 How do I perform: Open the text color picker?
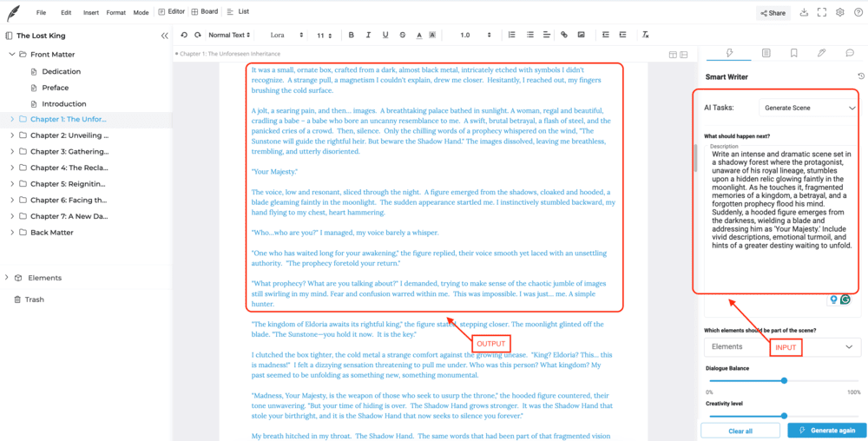pyautogui.click(x=419, y=35)
